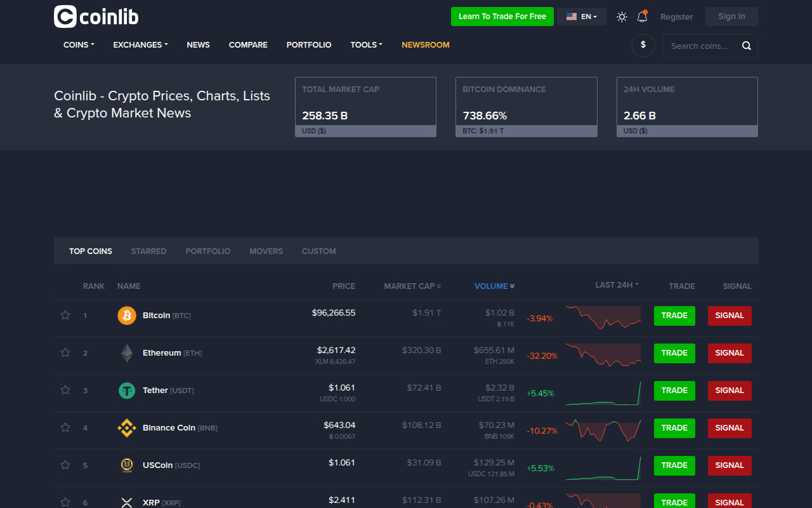
Task: Click the Ethereum coin icon
Action: pos(127,353)
